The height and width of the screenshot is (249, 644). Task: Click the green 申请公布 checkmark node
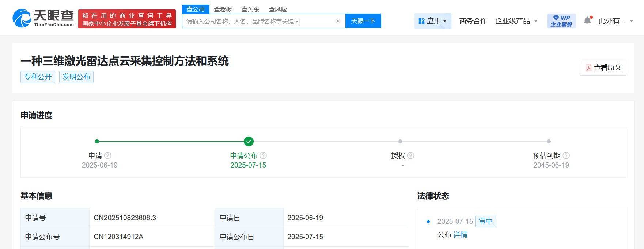[x=249, y=141]
